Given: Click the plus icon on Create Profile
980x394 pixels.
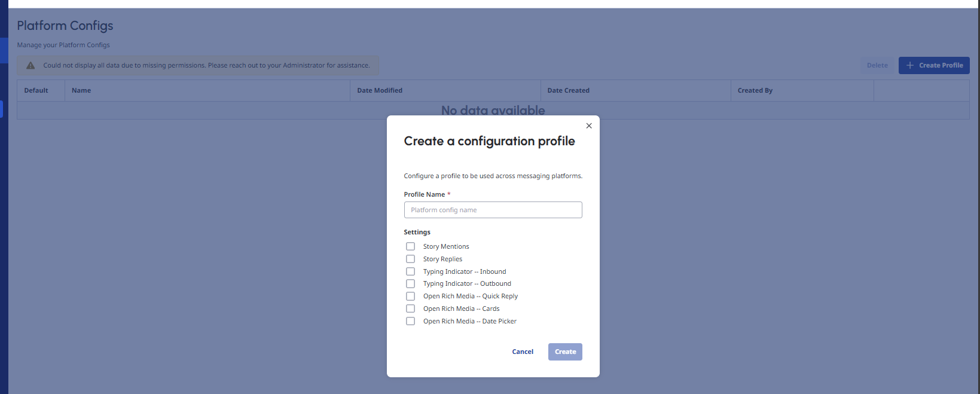Looking at the screenshot, I should pyautogui.click(x=910, y=65).
